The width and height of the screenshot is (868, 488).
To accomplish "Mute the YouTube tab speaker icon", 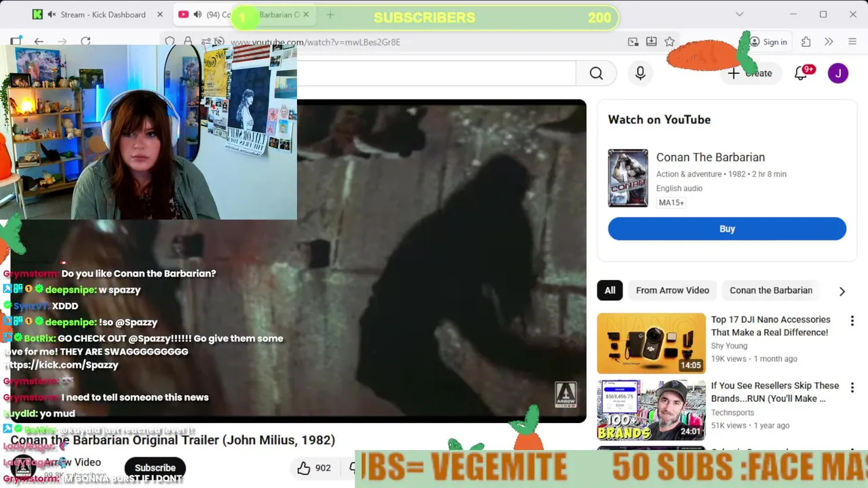I will tap(197, 14).
